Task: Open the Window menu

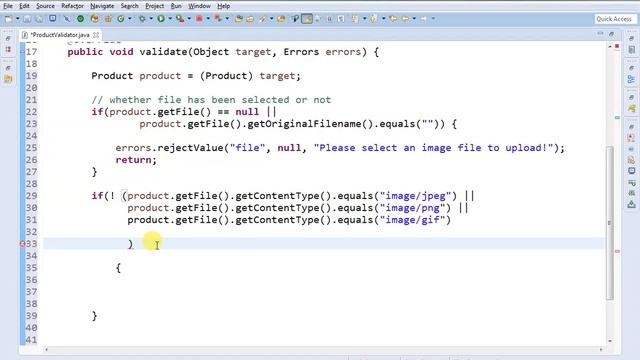Action: (199, 6)
